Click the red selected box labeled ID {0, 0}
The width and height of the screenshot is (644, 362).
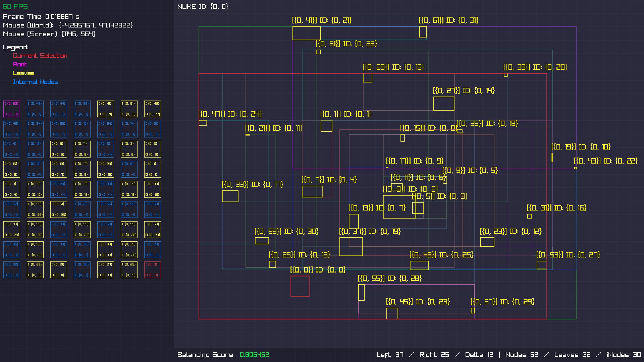[x=300, y=286]
